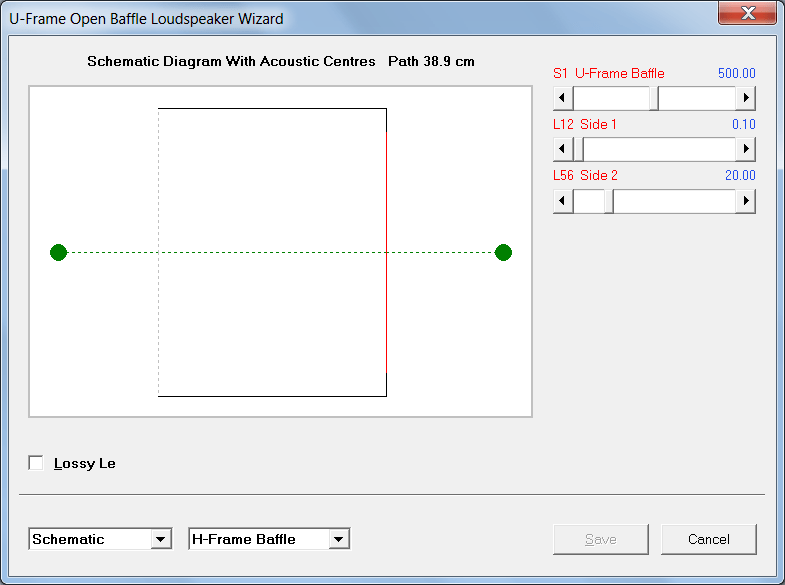Click the Save button
785x585 pixels.
click(601, 539)
